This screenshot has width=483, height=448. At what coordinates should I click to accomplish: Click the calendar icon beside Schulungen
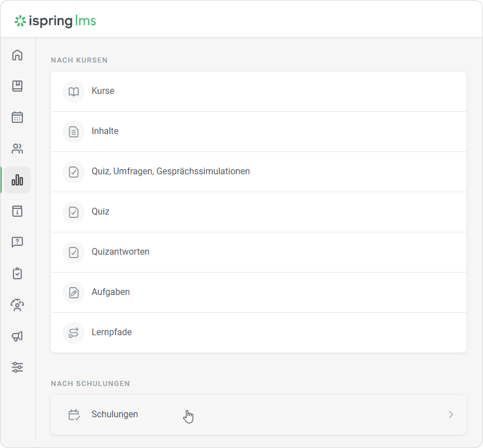click(74, 415)
